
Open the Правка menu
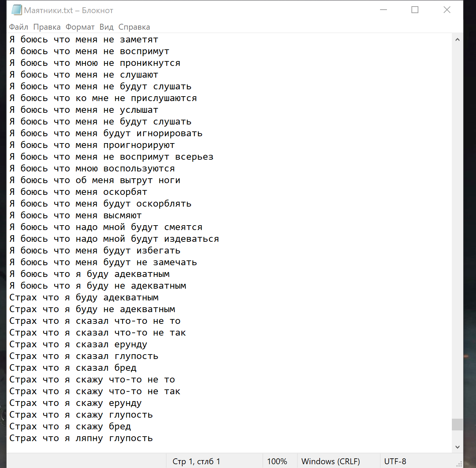tap(47, 27)
